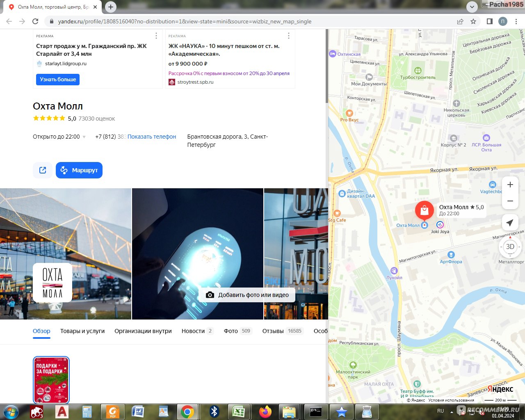This screenshot has width=525, height=420.
Task: Click Добавить фото или видео button
Action: [247, 295]
